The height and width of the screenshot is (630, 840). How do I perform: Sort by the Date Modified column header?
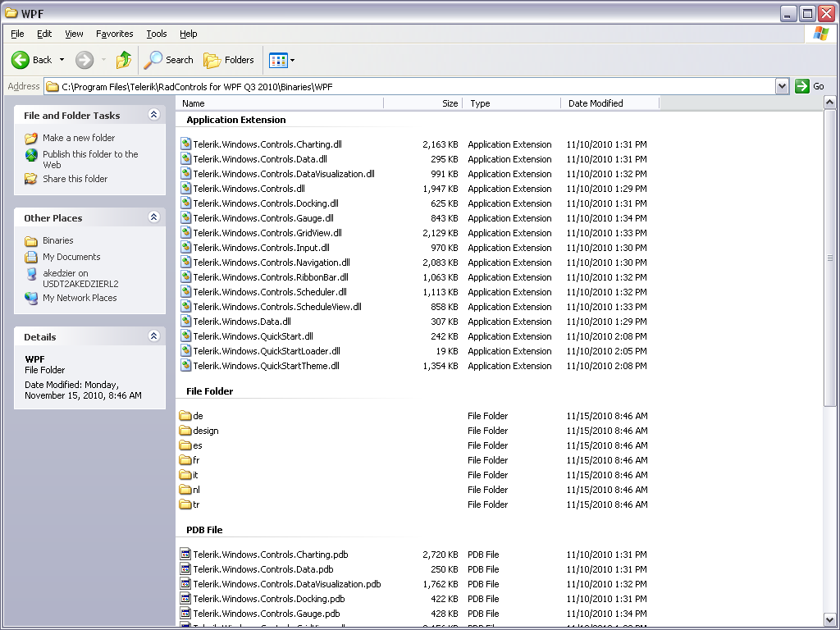596,103
